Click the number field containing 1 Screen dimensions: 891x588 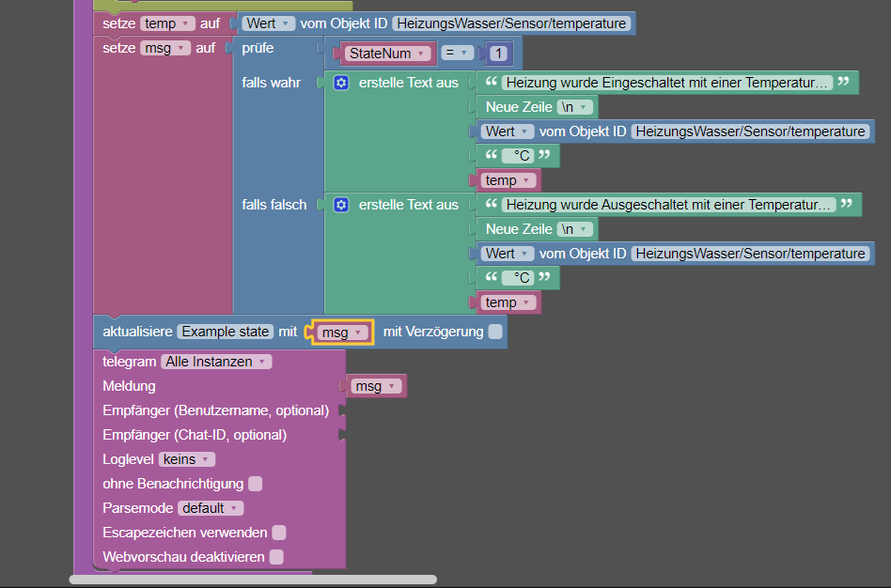coord(498,54)
